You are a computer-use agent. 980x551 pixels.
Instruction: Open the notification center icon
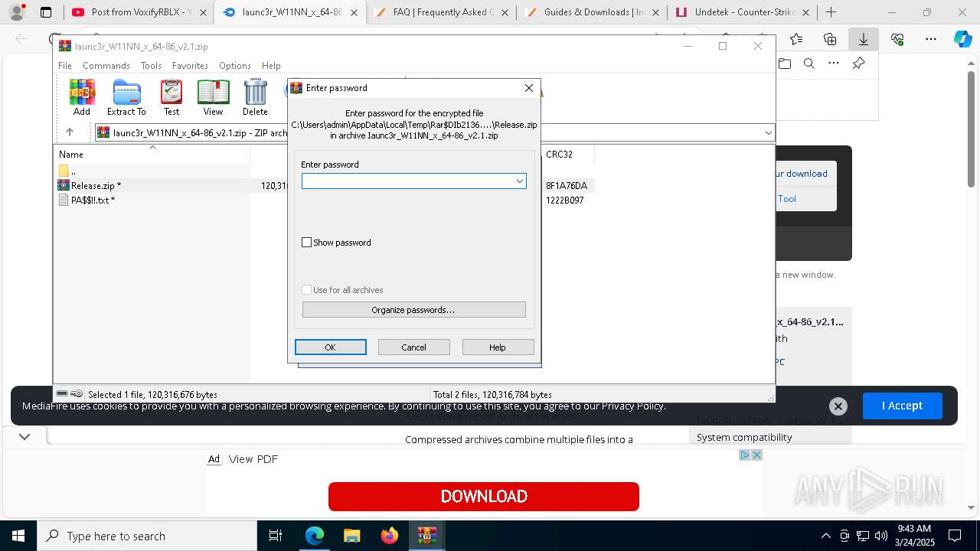(x=955, y=536)
